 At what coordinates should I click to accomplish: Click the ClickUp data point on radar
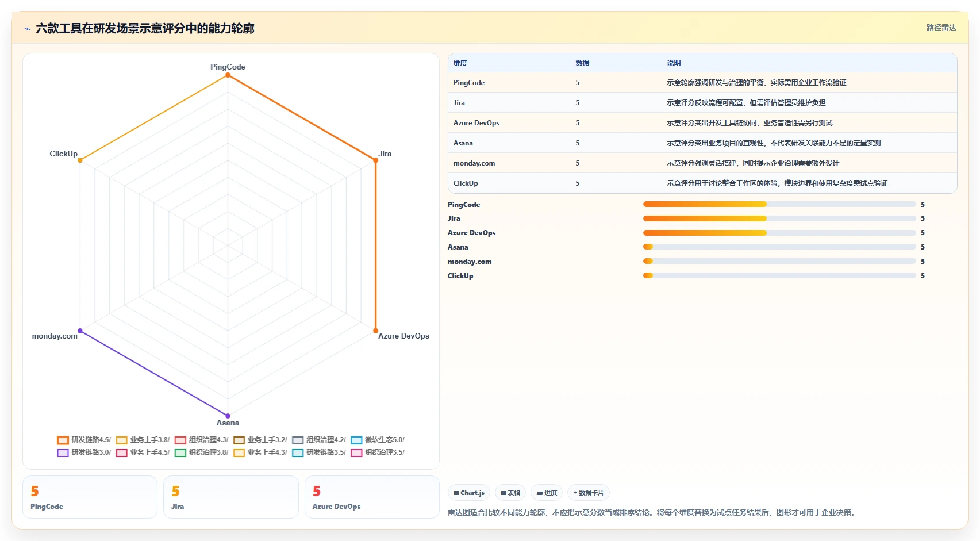coord(80,160)
